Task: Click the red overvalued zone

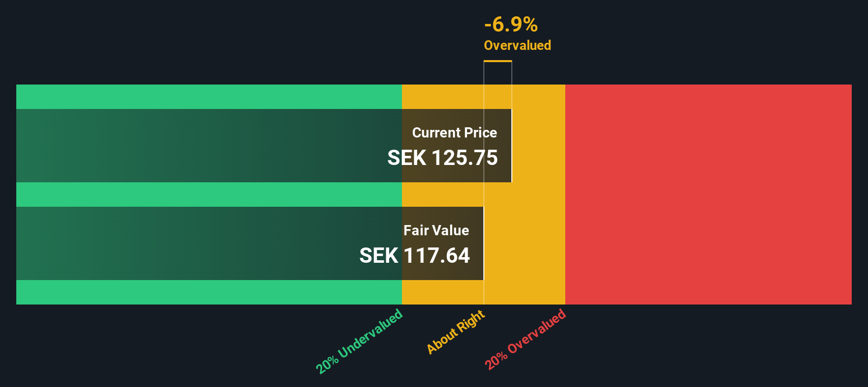Action: tap(708, 195)
